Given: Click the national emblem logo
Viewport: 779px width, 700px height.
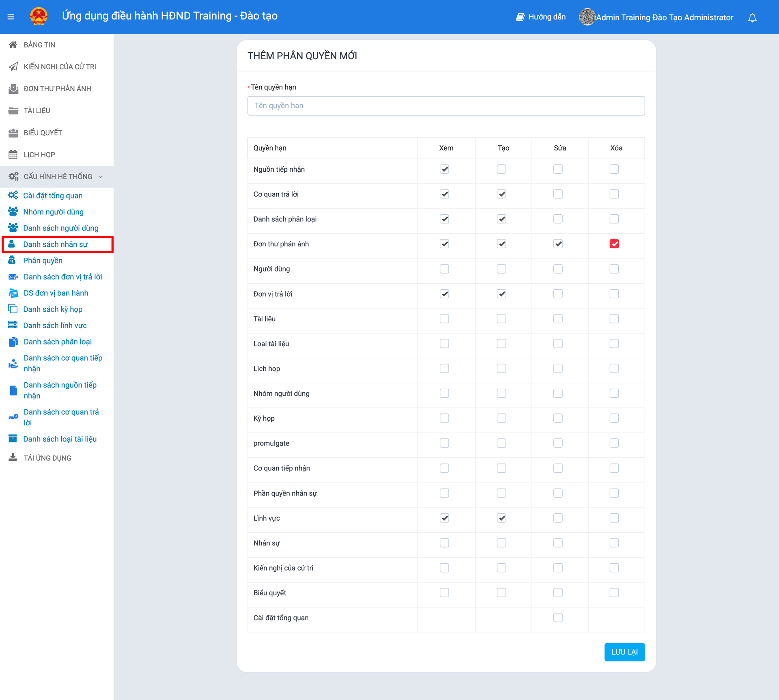Looking at the screenshot, I should coord(39,17).
